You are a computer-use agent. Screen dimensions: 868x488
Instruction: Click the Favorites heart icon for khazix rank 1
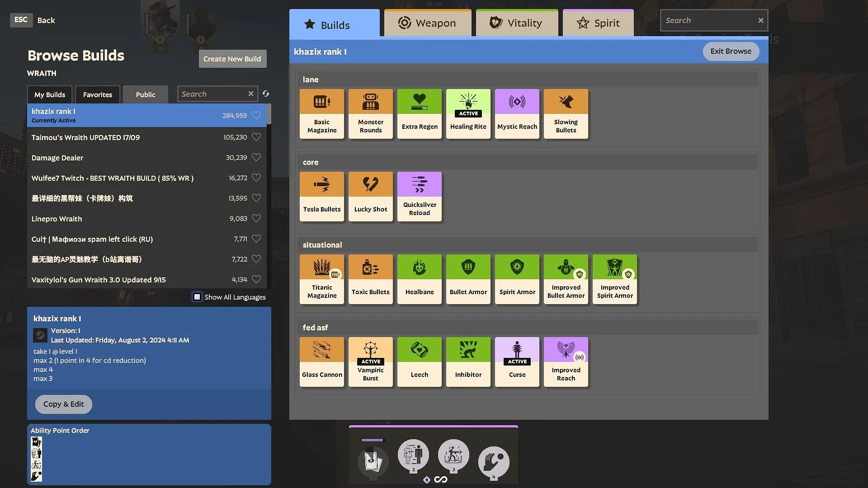[256, 115]
